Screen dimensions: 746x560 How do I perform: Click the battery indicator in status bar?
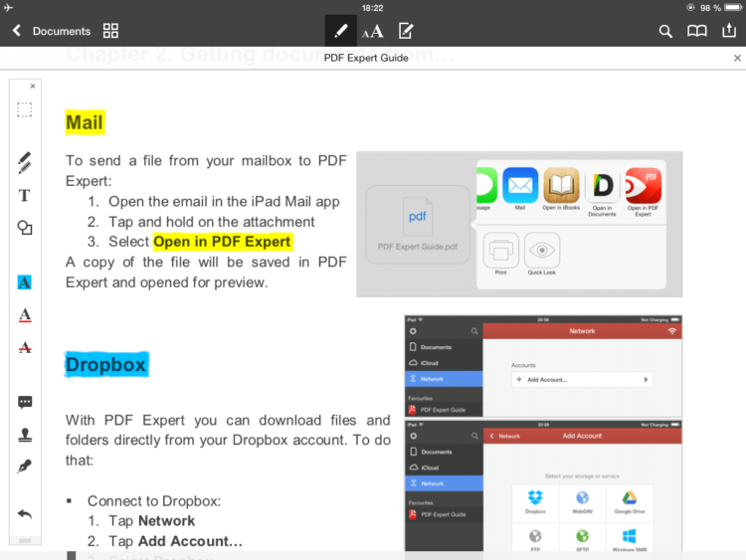coord(733,8)
